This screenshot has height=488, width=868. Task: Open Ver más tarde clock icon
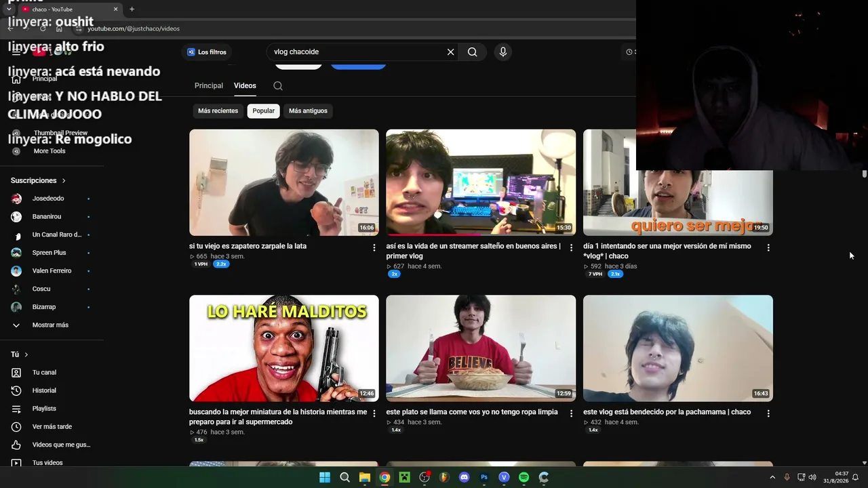pyautogui.click(x=16, y=427)
